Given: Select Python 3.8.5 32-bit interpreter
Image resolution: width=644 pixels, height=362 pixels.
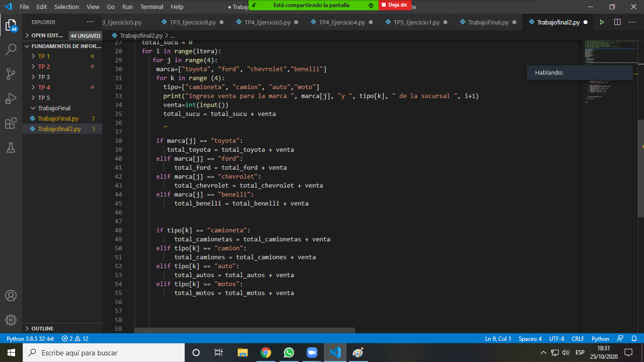Looking at the screenshot, I should [x=30, y=338].
